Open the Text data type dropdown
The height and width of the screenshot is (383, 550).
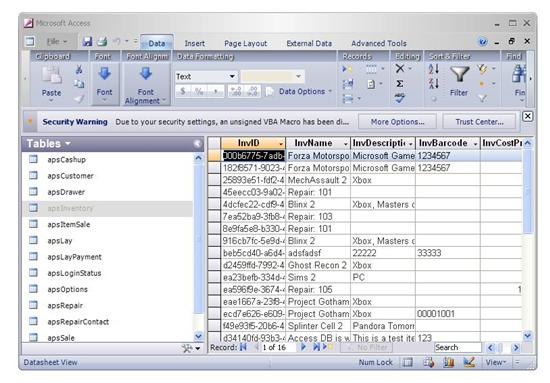[232, 76]
